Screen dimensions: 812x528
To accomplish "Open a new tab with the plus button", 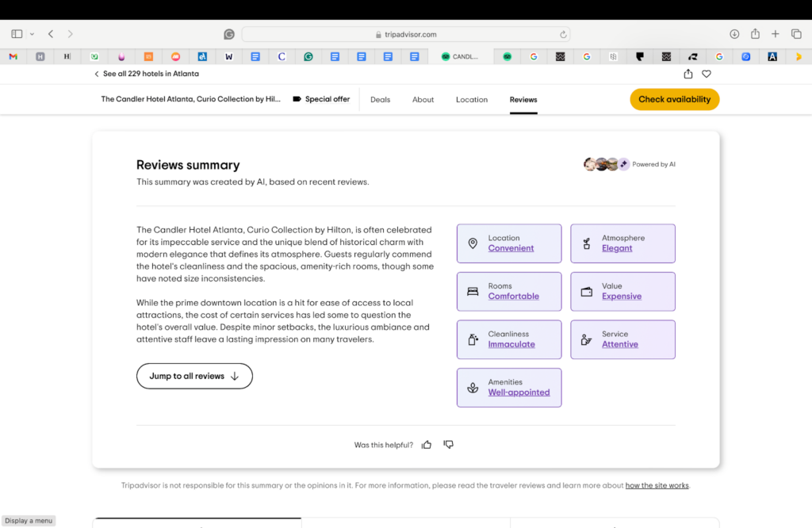I will pyautogui.click(x=776, y=34).
